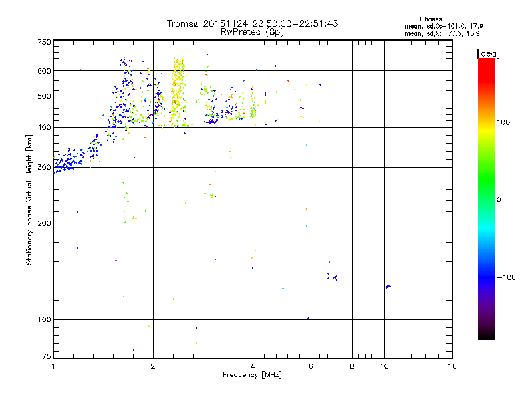Click the '400' height axis tick label

44,128
